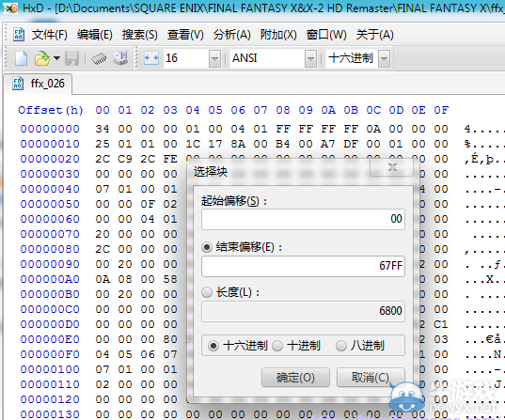Click offset row 000000A0
This screenshot has width=505, height=420.
click(x=50, y=279)
